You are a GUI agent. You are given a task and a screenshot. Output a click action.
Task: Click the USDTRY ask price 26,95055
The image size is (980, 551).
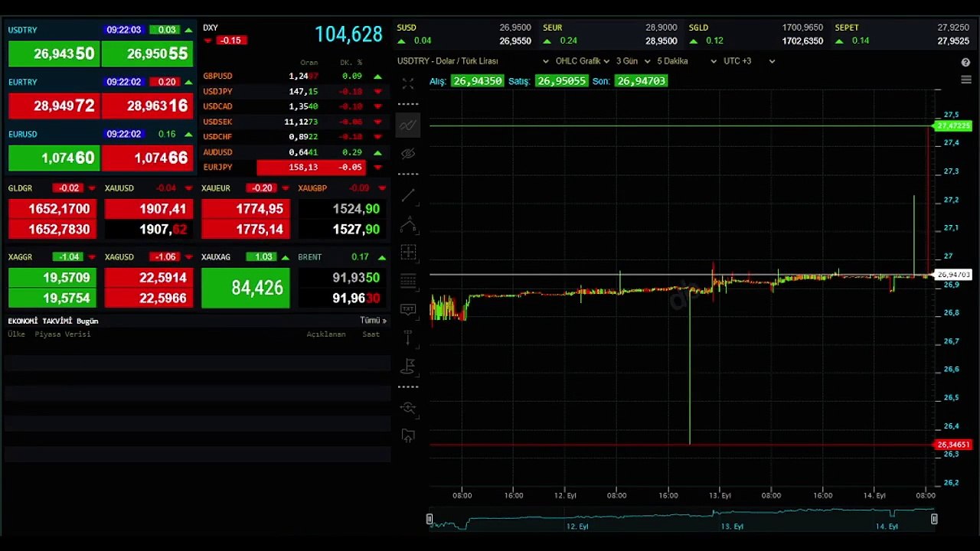pyautogui.click(x=148, y=54)
